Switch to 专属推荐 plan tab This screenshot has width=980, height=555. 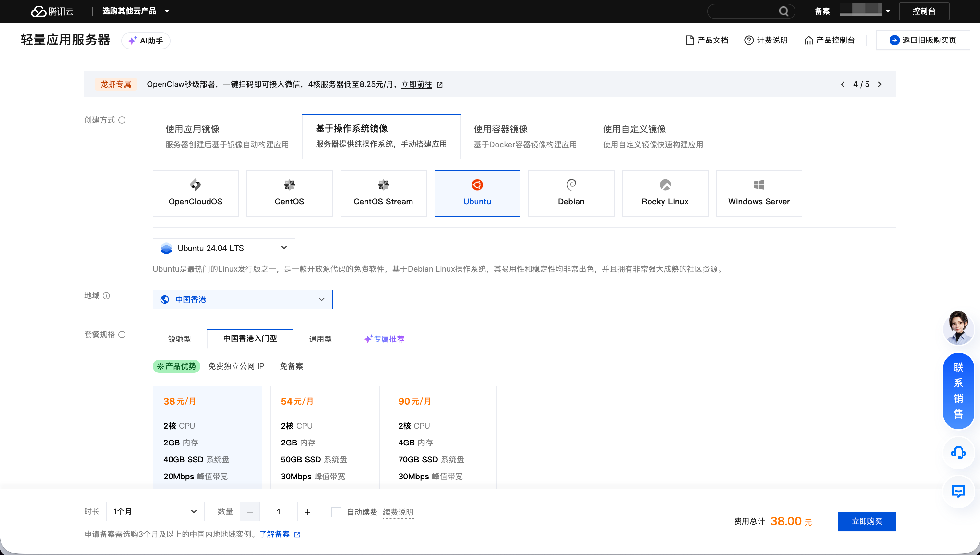[x=384, y=339]
